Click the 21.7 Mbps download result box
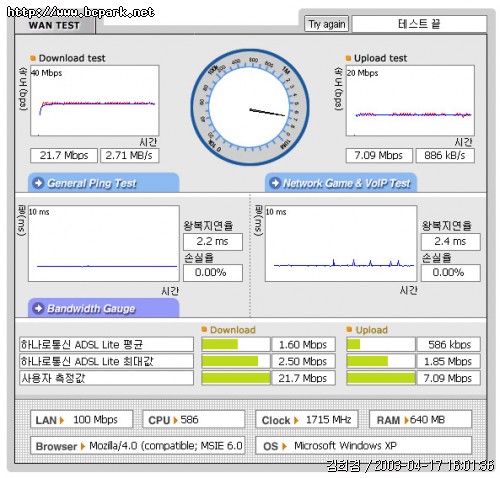The height and width of the screenshot is (478, 500). [x=64, y=156]
